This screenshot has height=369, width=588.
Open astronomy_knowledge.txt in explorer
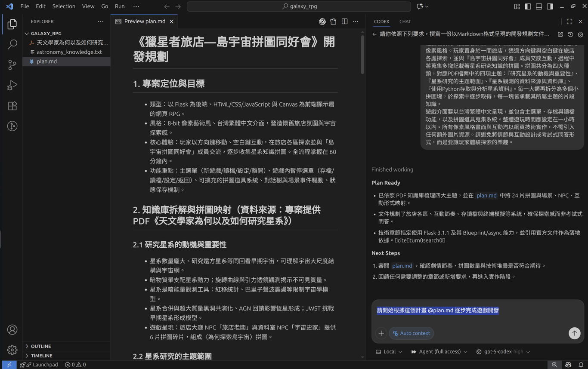(69, 52)
